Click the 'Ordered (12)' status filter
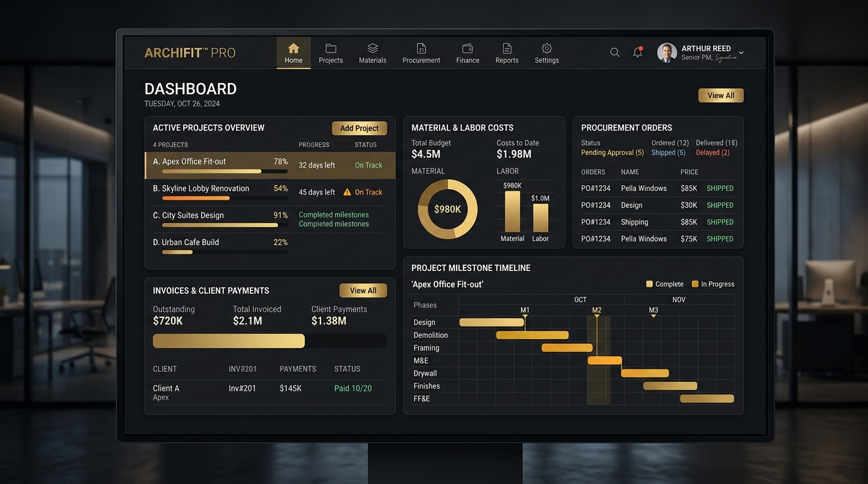This screenshot has width=868, height=484. click(x=670, y=143)
